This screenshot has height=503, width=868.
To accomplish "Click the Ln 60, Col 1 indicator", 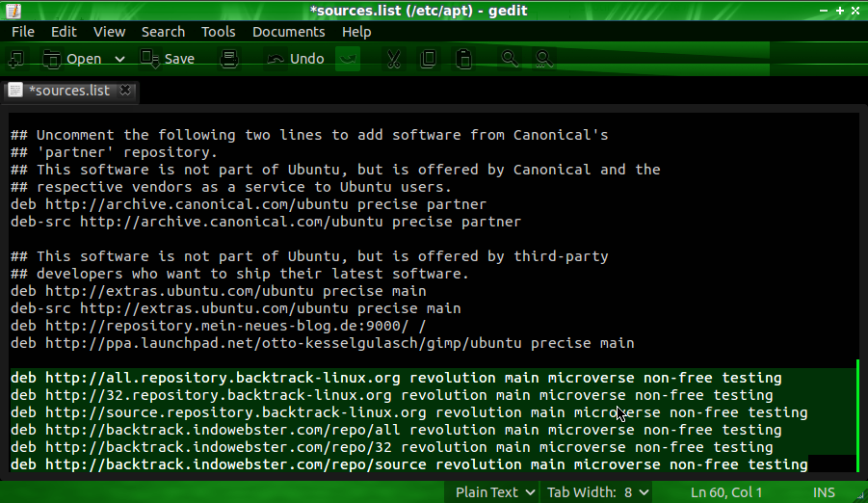I will click(x=725, y=492).
